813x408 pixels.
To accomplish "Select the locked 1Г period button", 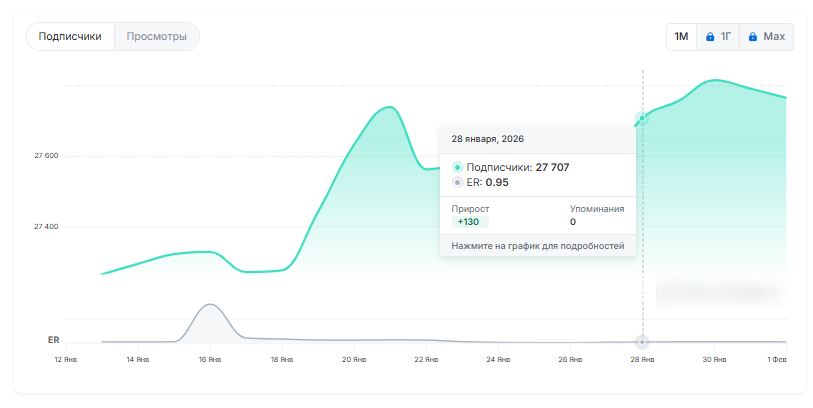I will coord(718,37).
